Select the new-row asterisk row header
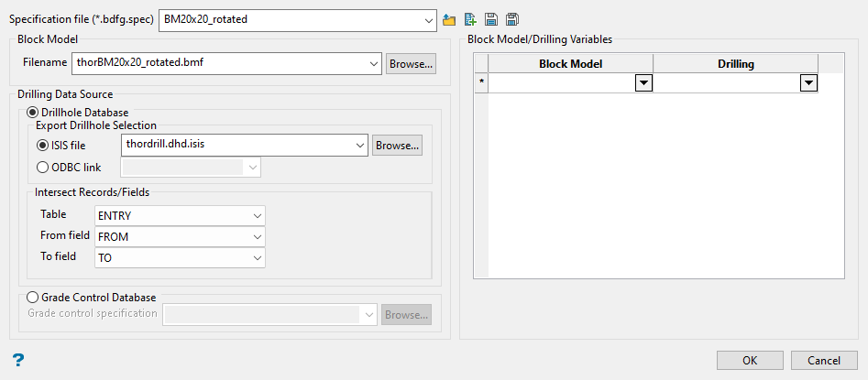868x380 pixels. pyautogui.click(x=481, y=83)
